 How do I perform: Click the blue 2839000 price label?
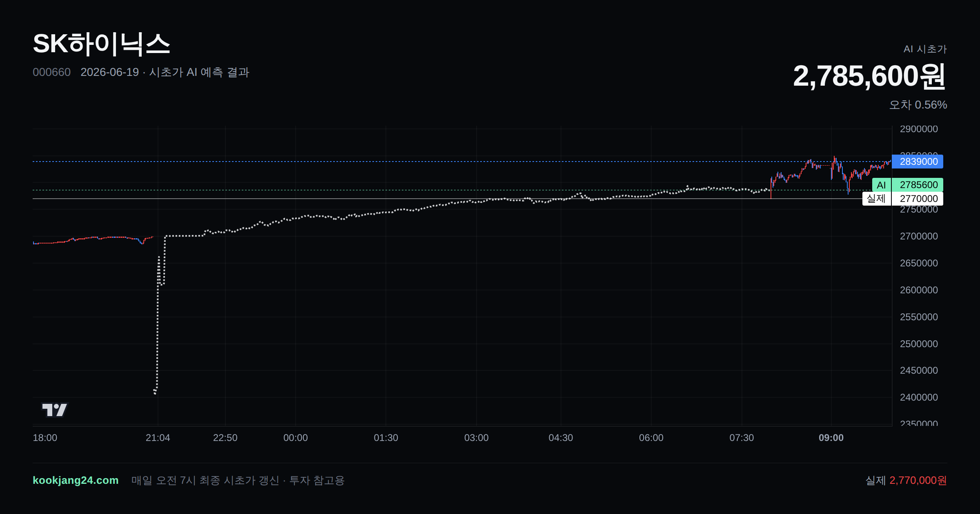(x=918, y=162)
